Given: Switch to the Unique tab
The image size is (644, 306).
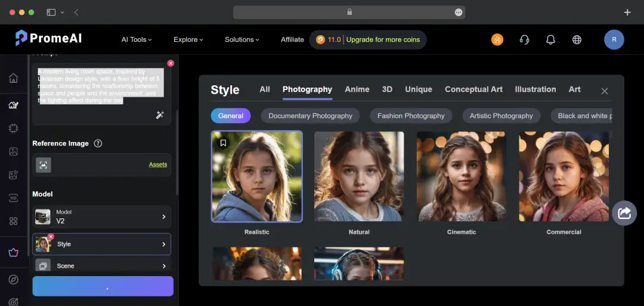Looking at the screenshot, I should pyautogui.click(x=419, y=89).
